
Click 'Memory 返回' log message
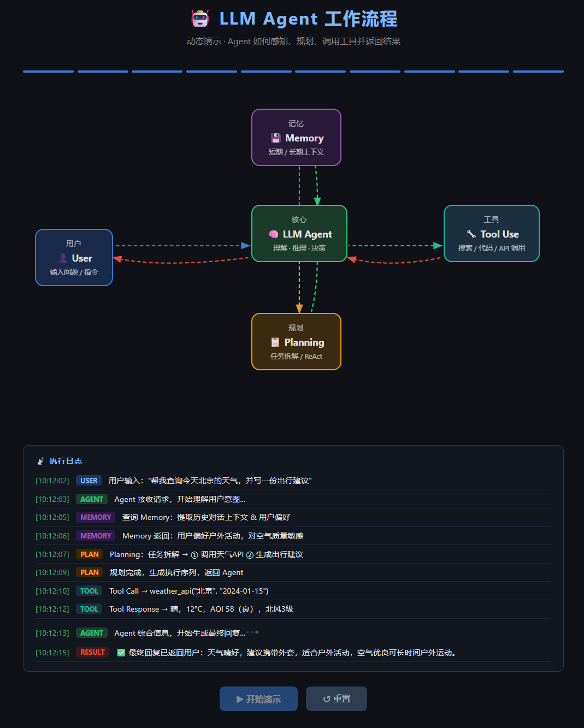pyautogui.click(x=213, y=536)
